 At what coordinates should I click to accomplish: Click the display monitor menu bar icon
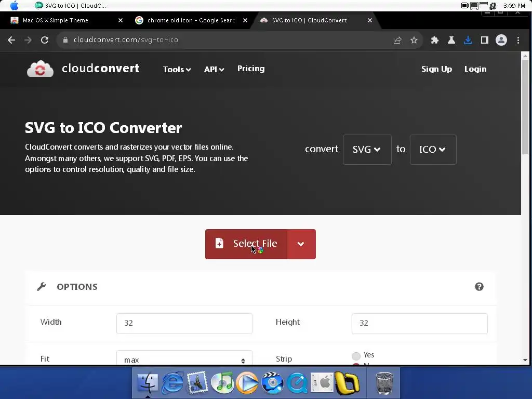(474, 6)
